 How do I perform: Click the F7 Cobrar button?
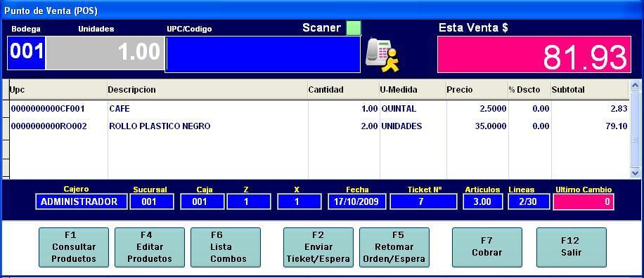click(x=487, y=247)
